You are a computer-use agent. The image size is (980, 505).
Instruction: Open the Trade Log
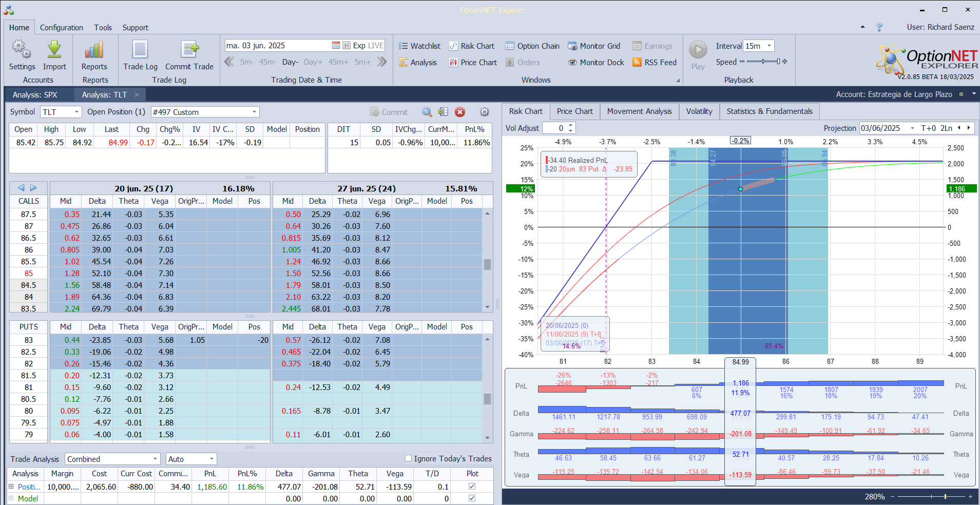tap(140, 55)
